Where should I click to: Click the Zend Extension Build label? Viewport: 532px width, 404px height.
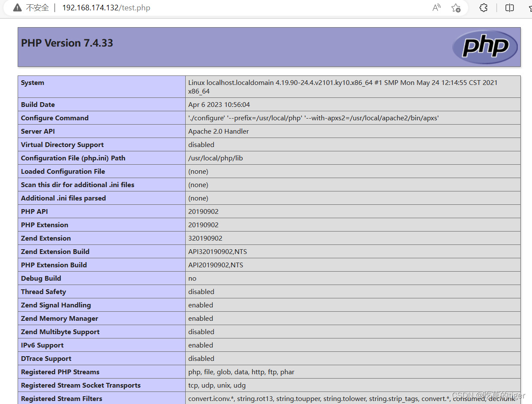pyautogui.click(x=55, y=251)
